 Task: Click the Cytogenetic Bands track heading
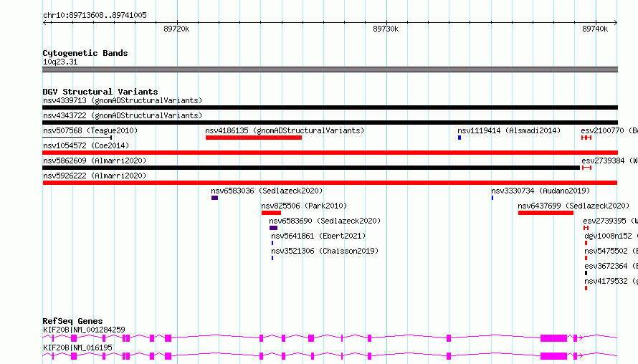[85, 53]
